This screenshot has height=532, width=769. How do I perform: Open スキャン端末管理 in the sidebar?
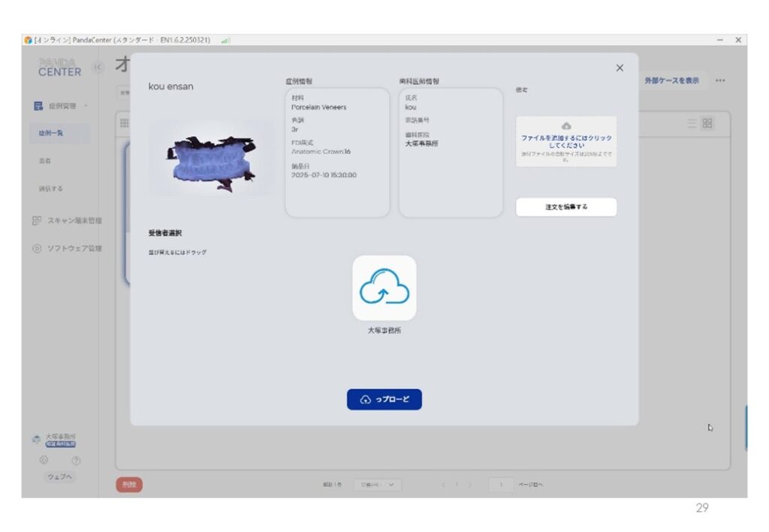(68, 221)
